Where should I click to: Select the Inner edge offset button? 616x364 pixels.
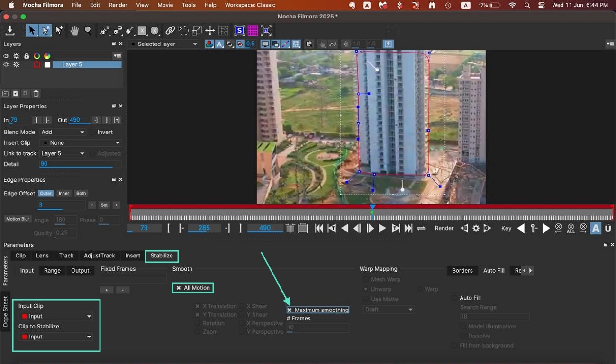point(64,193)
